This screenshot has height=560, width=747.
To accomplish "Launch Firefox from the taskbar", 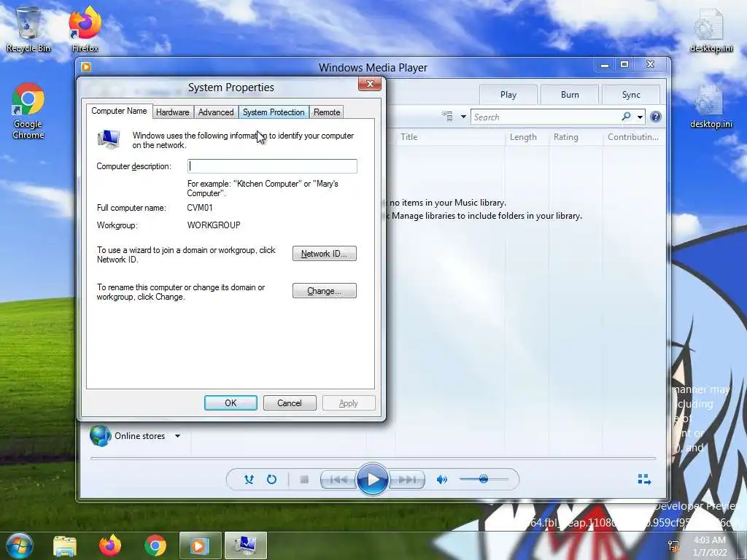I will (110, 545).
